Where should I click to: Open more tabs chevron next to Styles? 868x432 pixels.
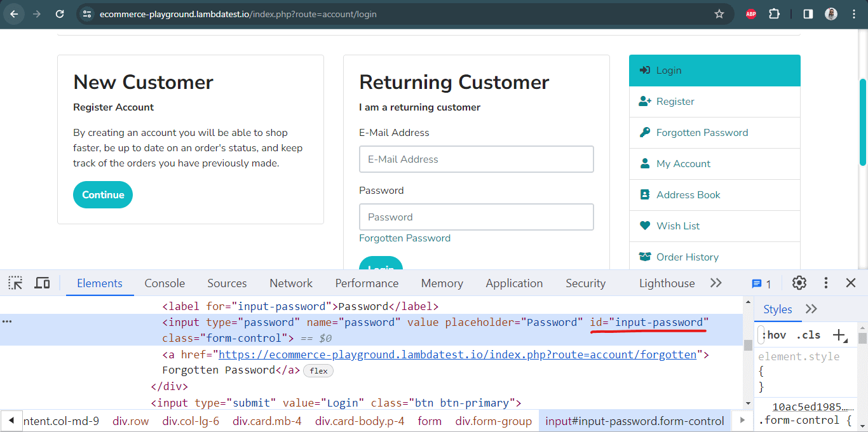pyautogui.click(x=811, y=309)
